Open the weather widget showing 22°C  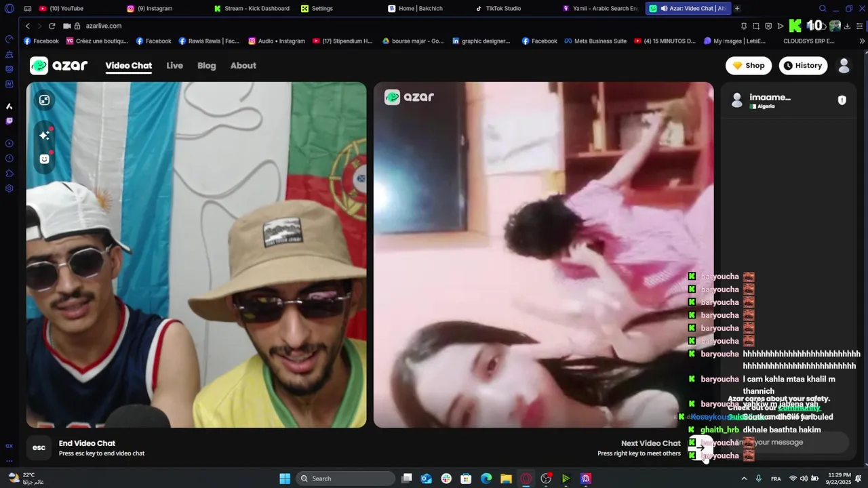click(x=26, y=479)
